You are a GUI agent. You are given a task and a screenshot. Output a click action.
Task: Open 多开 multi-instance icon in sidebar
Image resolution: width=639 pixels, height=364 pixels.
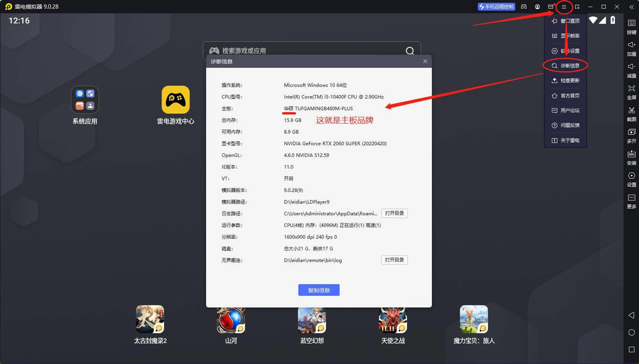631,136
